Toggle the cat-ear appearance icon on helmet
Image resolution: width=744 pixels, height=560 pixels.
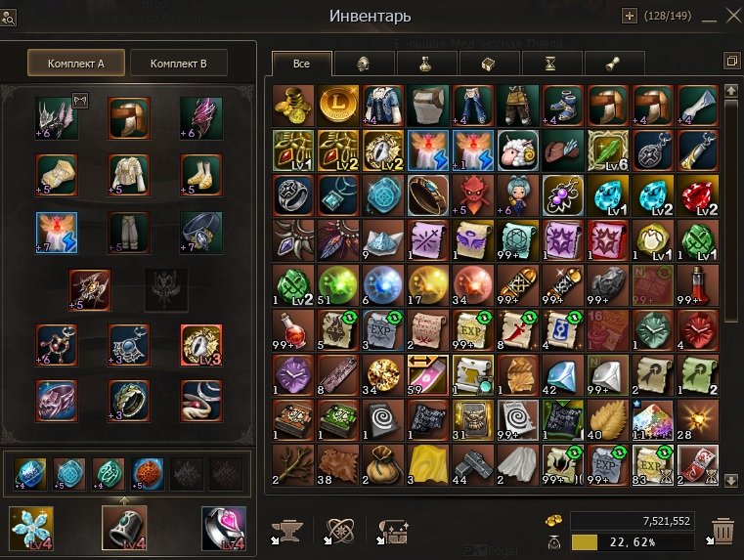coord(80,101)
